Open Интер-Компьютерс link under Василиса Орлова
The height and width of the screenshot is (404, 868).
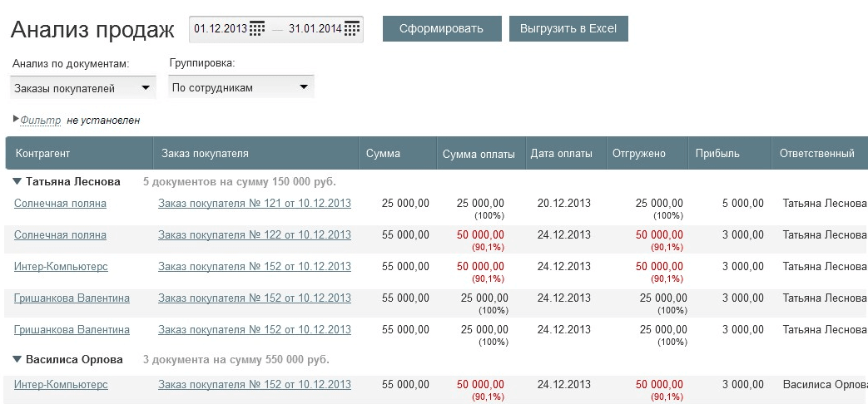pos(61,385)
